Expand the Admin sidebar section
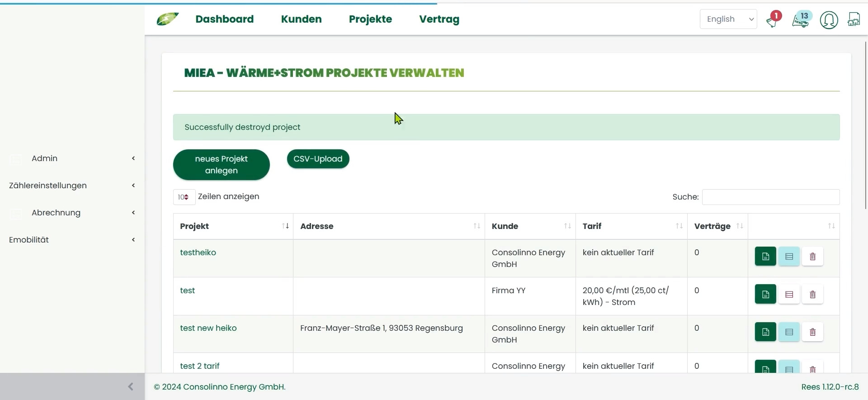This screenshot has width=868, height=400. (72, 158)
